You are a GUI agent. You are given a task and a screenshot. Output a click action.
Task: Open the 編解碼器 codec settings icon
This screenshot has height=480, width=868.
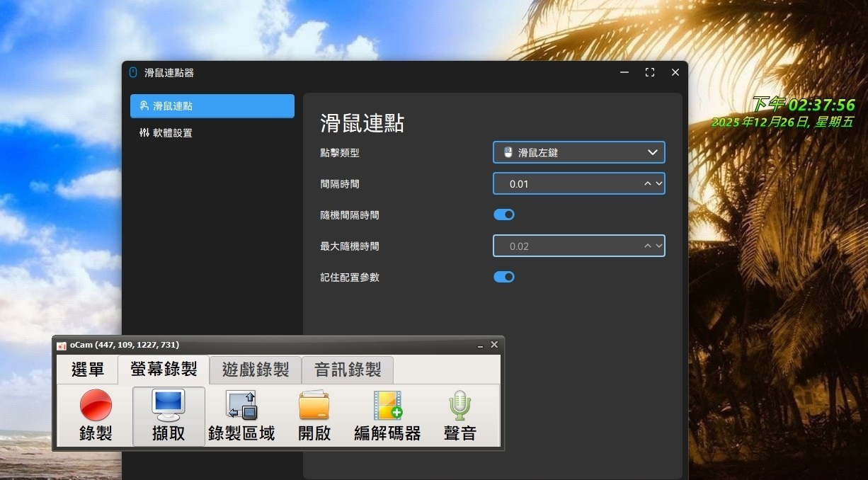click(x=387, y=405)
